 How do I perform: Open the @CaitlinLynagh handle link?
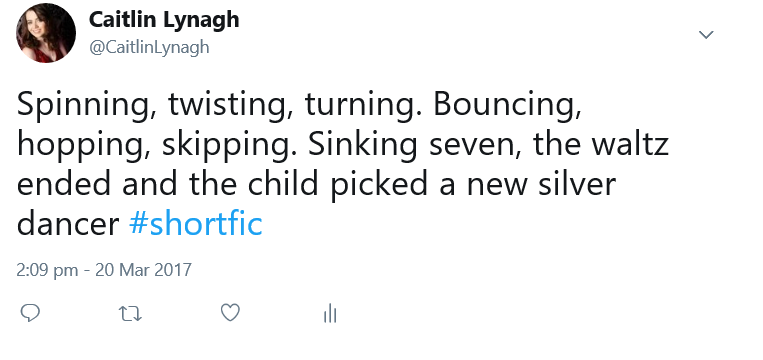point(149,47)
